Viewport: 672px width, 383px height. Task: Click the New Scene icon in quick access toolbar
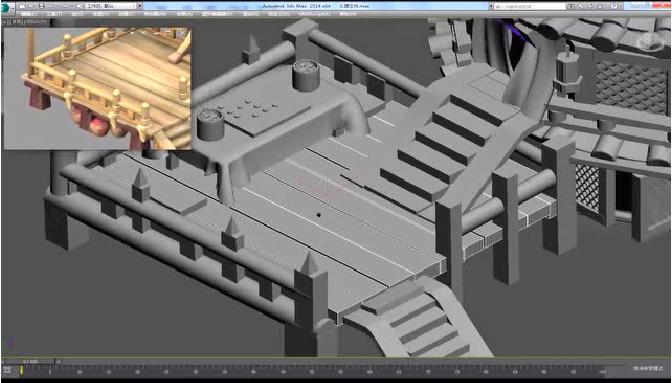pyautogui.click(x=22, y=6)
